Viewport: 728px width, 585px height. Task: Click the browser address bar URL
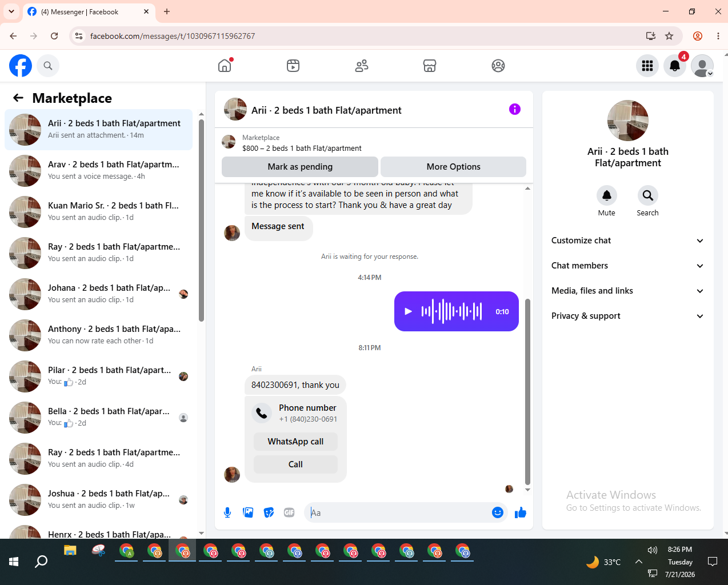click(173, 36)
